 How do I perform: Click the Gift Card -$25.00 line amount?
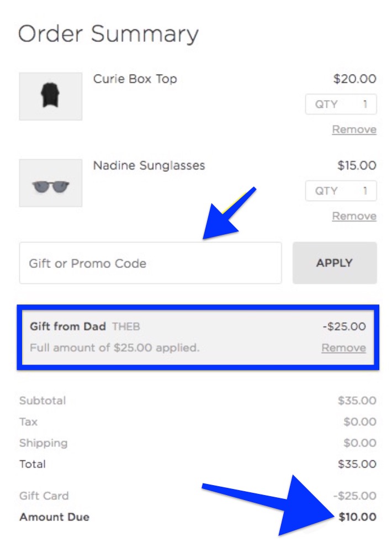[x=355, y=496]
